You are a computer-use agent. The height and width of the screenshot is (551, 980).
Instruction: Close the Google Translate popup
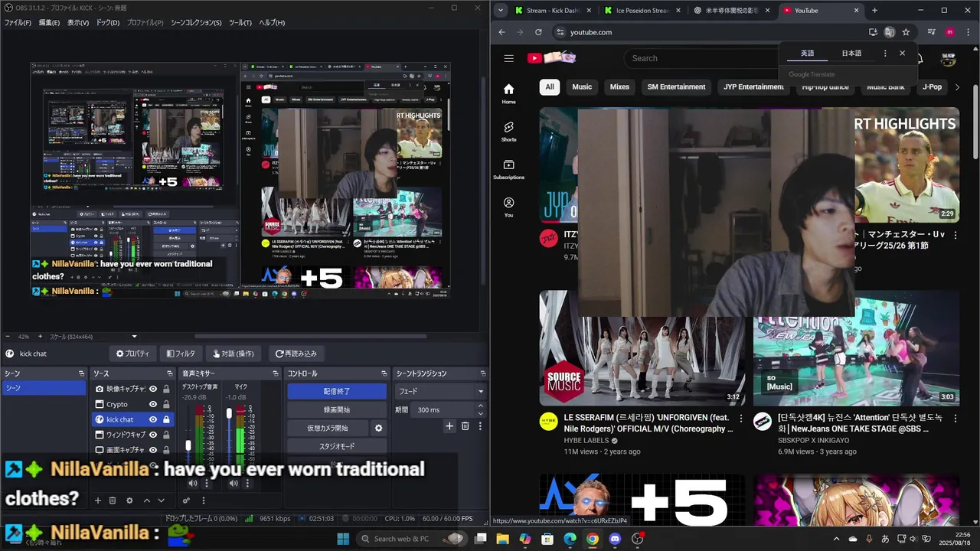(x=902, y=54)
